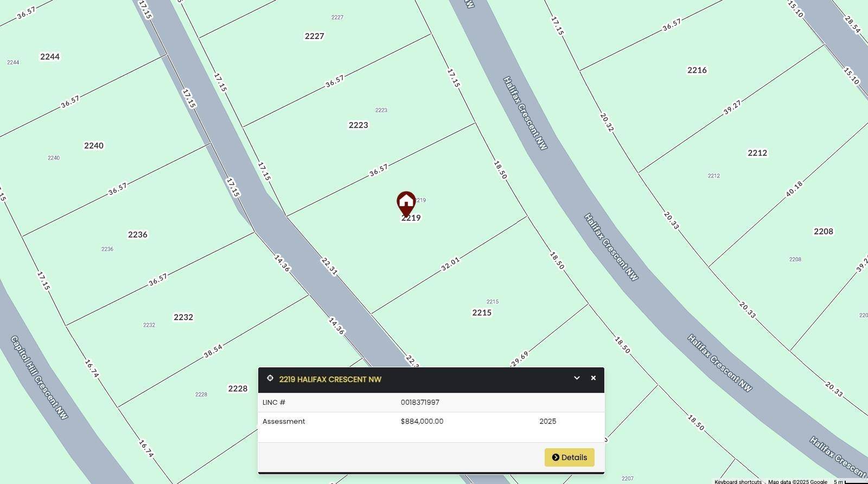
Task: Select parcel 2216 on the map
Action: tap(697, 71)
